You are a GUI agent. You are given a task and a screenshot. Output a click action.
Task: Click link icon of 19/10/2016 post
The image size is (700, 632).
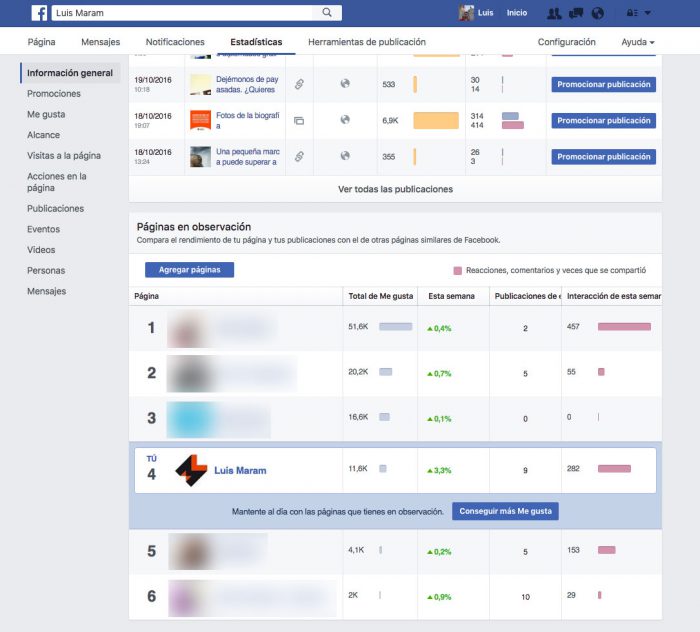(x=298, y=84)
